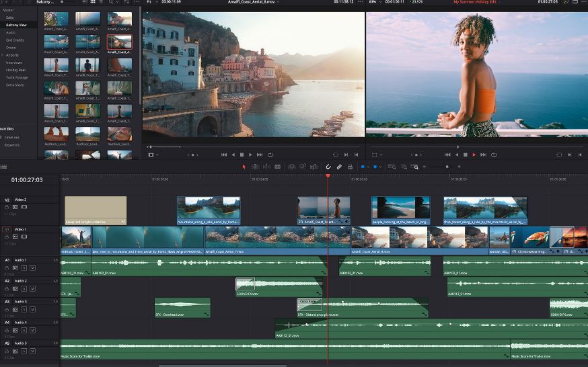Select the Lower 3rd Simple Underline title clip
588x367 pixels.
pos(96,210)
